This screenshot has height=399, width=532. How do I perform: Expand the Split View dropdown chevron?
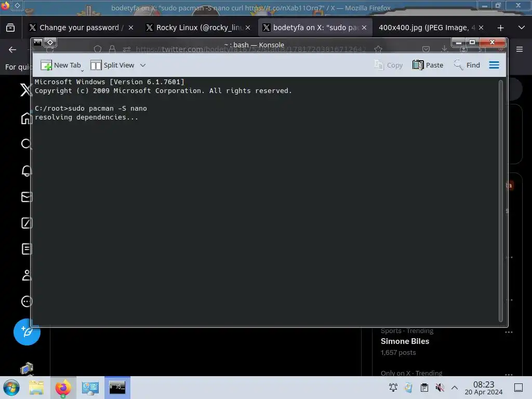(x=143, y=65)
